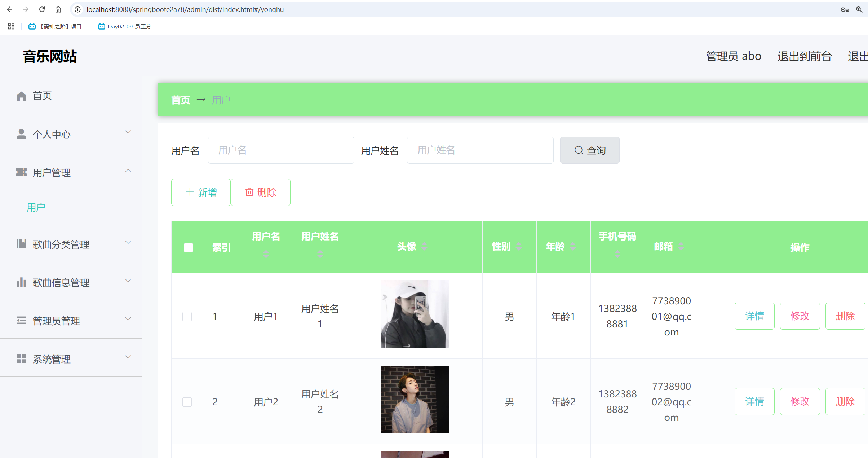
Task: Click the 用户名 search input field
Action: [x=281, y=150]
